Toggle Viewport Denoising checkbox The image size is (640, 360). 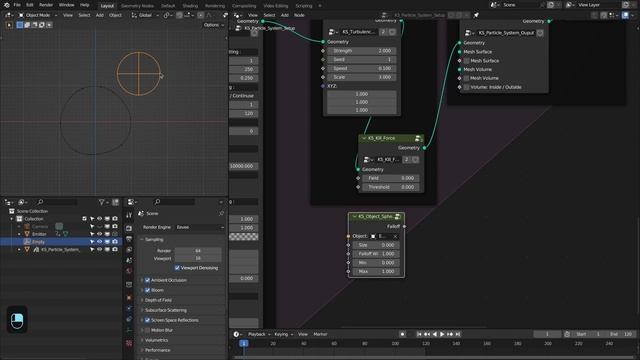(x=177, y=268)
